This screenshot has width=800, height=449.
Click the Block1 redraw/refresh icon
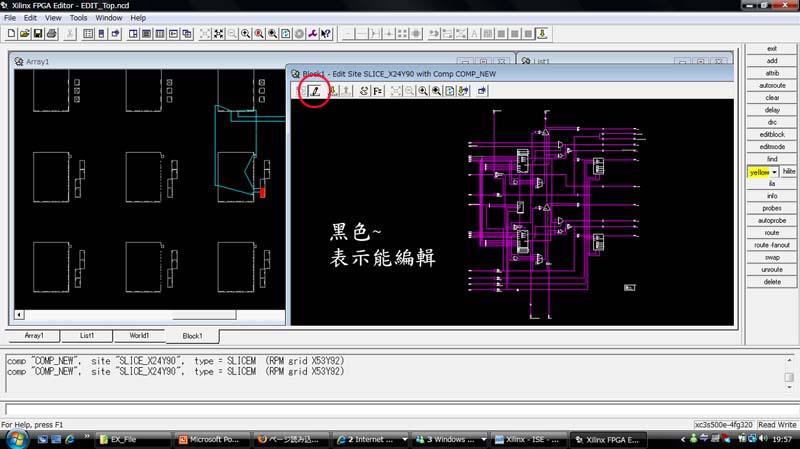pos(449,91)
